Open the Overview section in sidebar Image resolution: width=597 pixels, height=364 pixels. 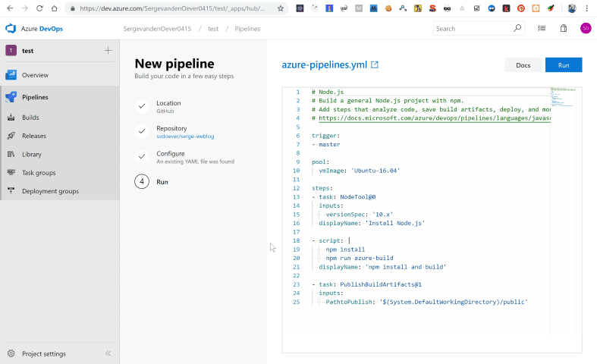click(35, 75)
